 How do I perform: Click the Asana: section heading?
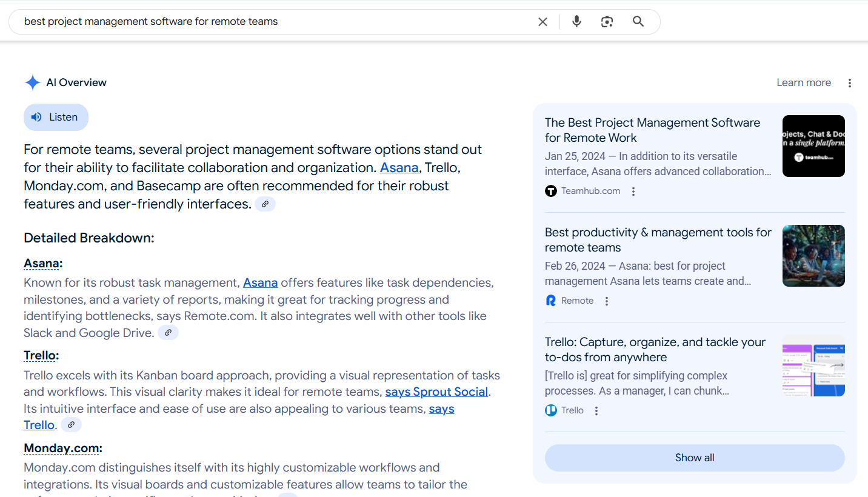[43, 263]
